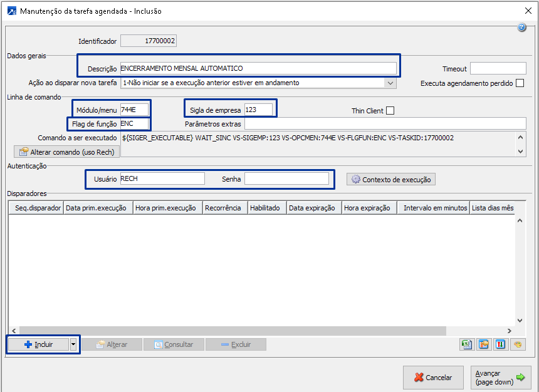Click the Timeout input field
This screenshot has width=539, height=392.
pos(498,68)
